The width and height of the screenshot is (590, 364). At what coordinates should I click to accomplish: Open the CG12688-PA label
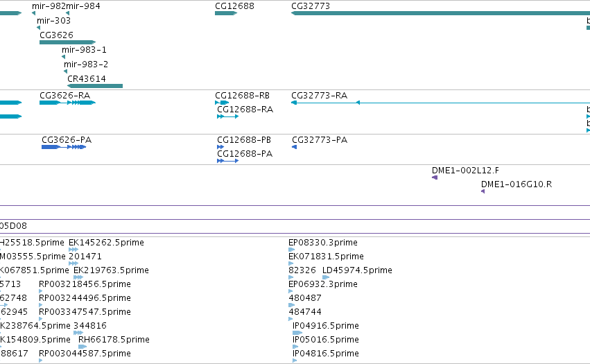click(245, 154)
